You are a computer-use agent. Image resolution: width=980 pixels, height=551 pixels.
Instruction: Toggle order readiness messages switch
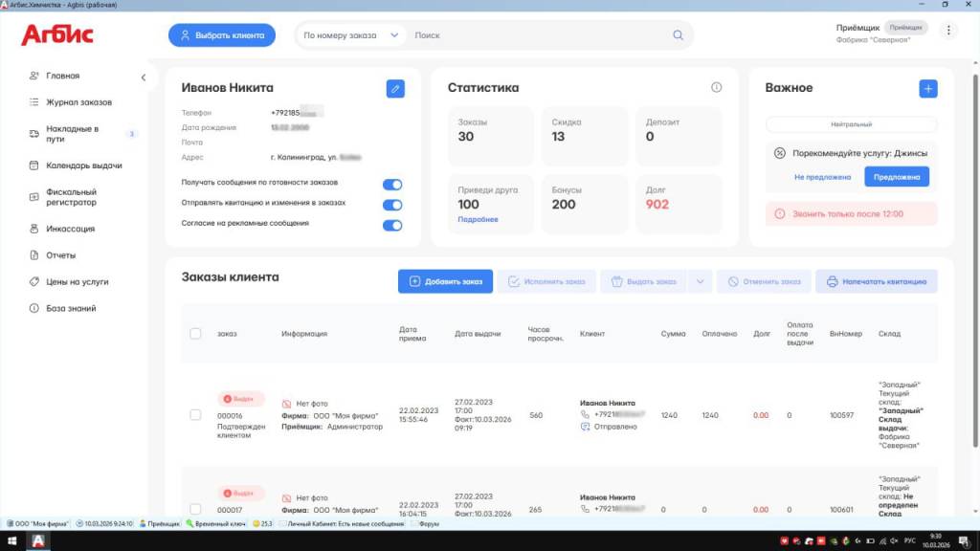pyautogui.click(x=392, y=185)
